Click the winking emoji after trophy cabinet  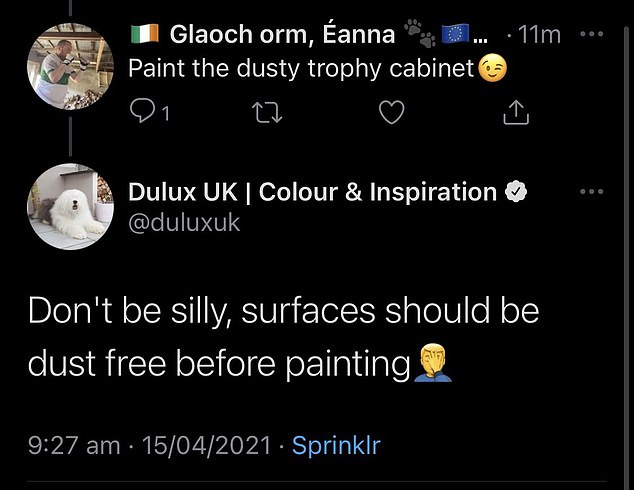[492, 68]
